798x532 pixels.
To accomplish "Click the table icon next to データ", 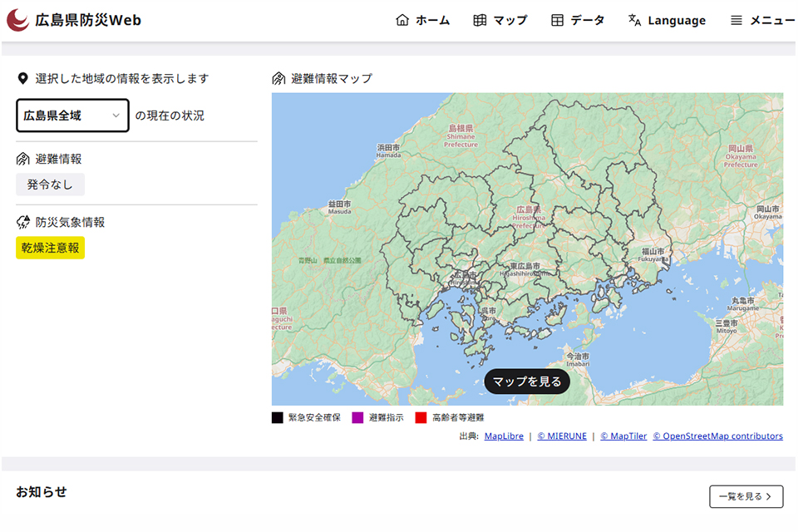I will pos(559,19).
